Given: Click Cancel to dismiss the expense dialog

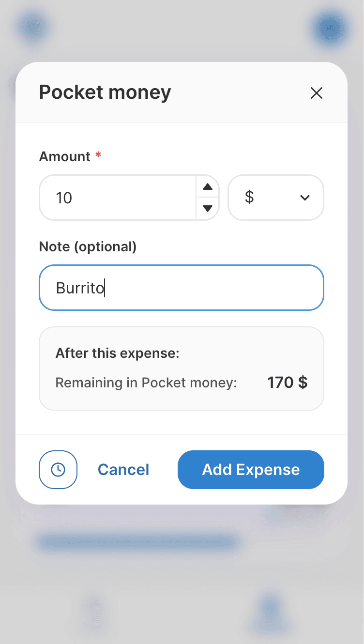Looking at the screenshot, I should tap(123, 470).
